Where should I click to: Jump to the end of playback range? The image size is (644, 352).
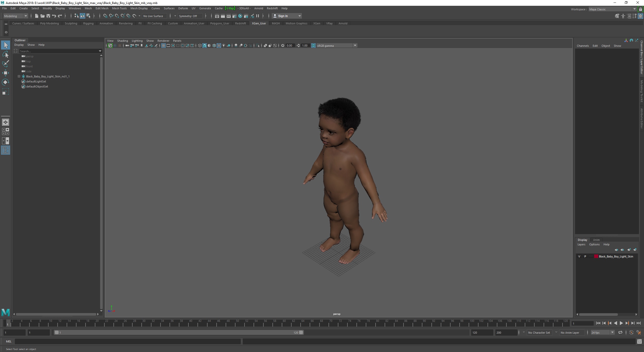click(638, 323)
